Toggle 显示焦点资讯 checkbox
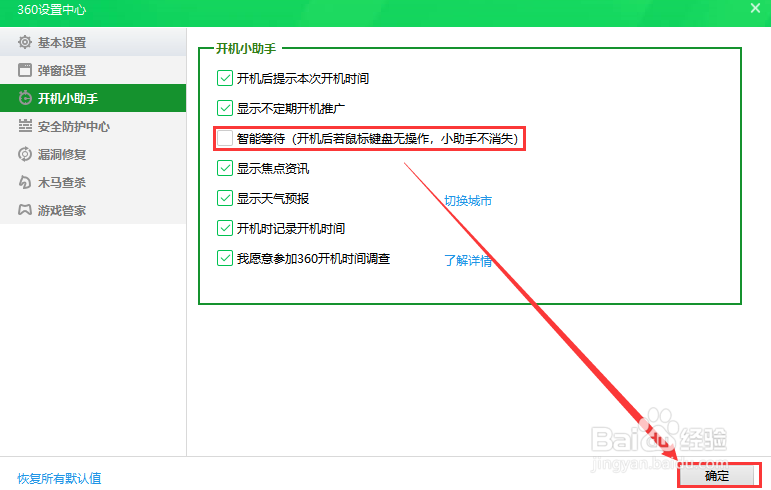Viewport: 771px width, 490px height. click(225, 168)
